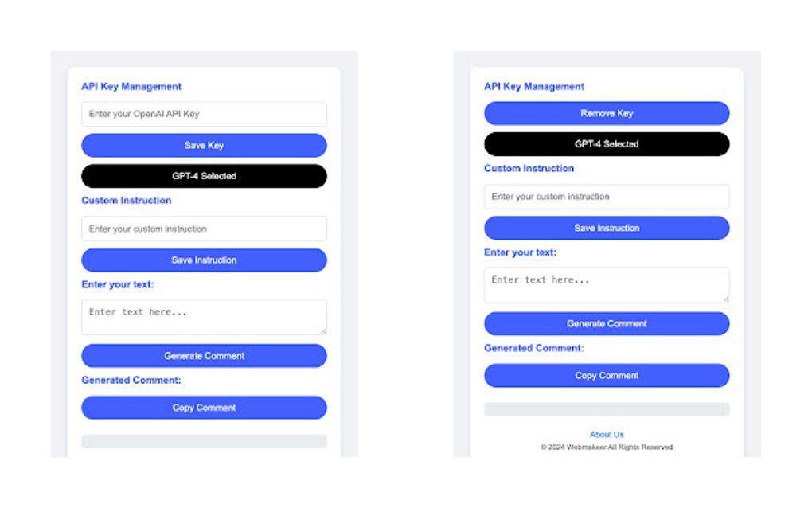Click the gray progress bar on the left panel
The width and height of the screenshot is (812, 508).
(x=203, y=440)
